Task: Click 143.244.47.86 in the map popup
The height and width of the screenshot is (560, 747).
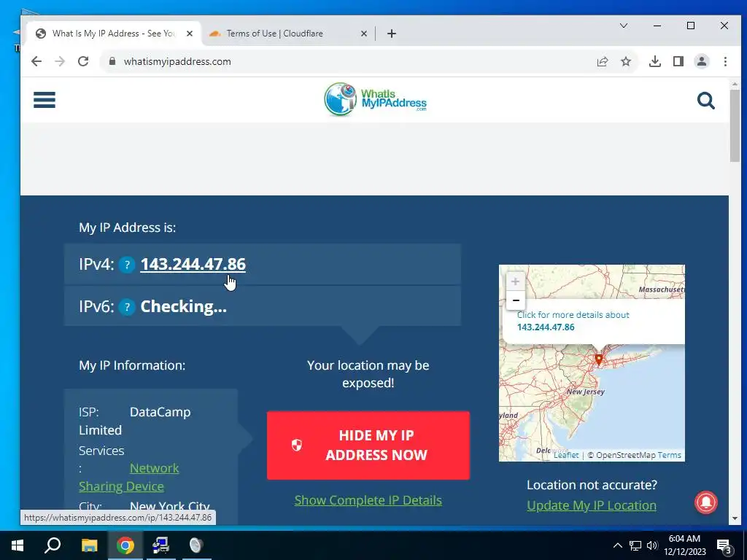Action: [x=546, y=327]
